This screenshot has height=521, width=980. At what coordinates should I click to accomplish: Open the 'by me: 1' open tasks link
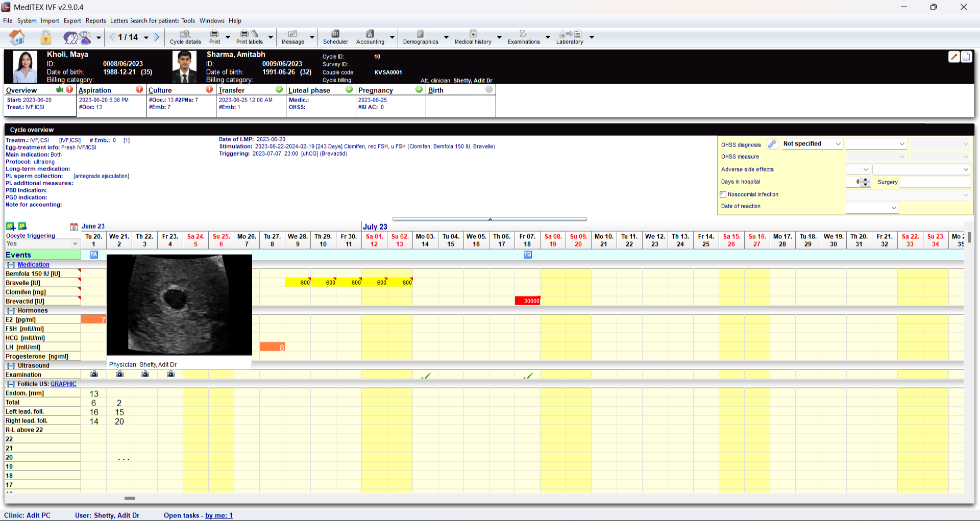218,515
